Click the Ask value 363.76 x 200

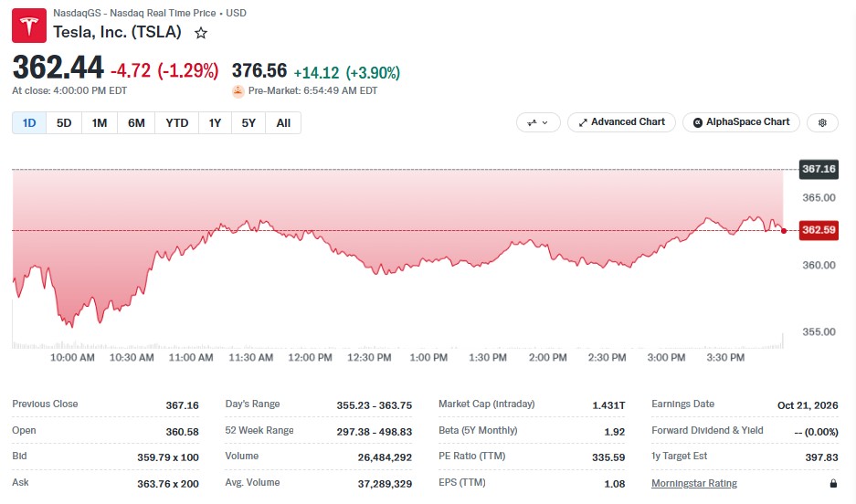167,484
